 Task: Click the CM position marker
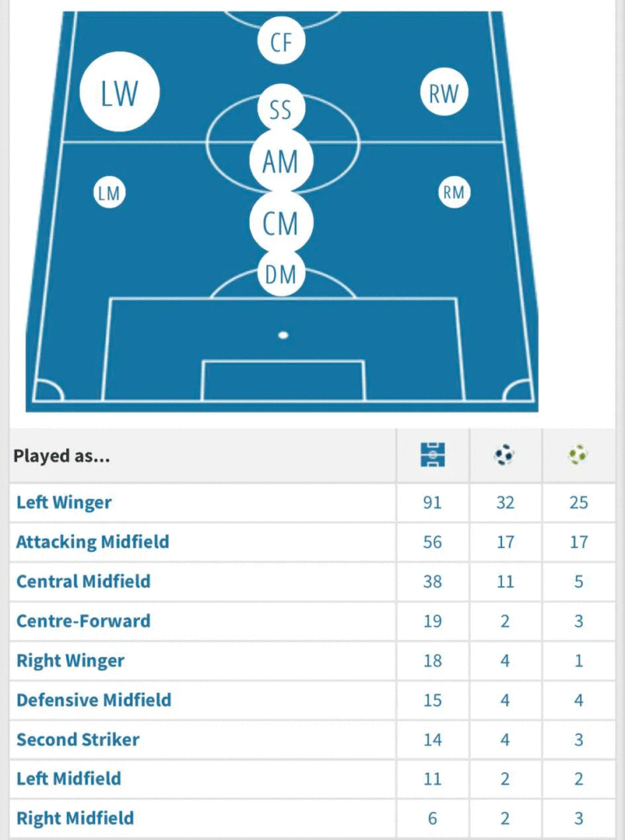281,221
